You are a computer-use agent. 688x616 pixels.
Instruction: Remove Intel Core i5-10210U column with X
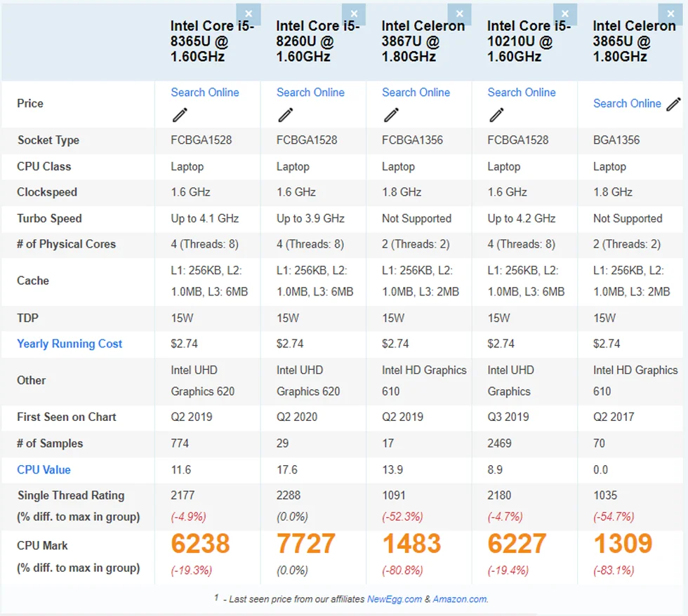point(565,14)
